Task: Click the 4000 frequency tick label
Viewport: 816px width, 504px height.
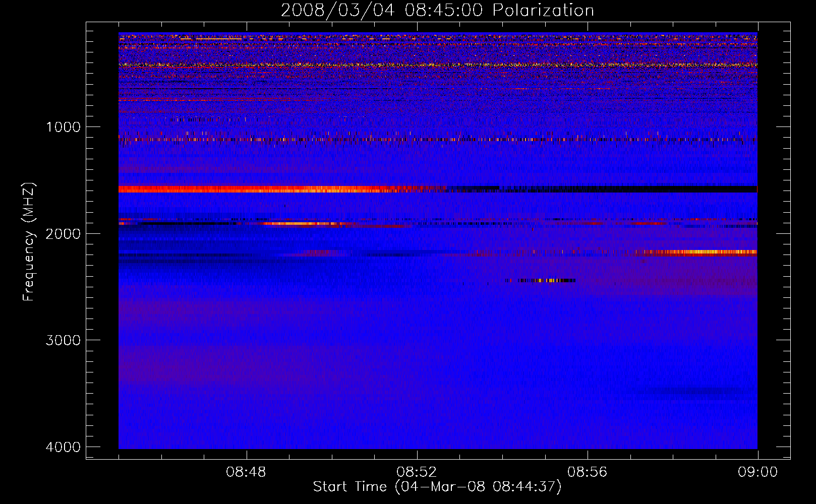Action: pos(63,447)
